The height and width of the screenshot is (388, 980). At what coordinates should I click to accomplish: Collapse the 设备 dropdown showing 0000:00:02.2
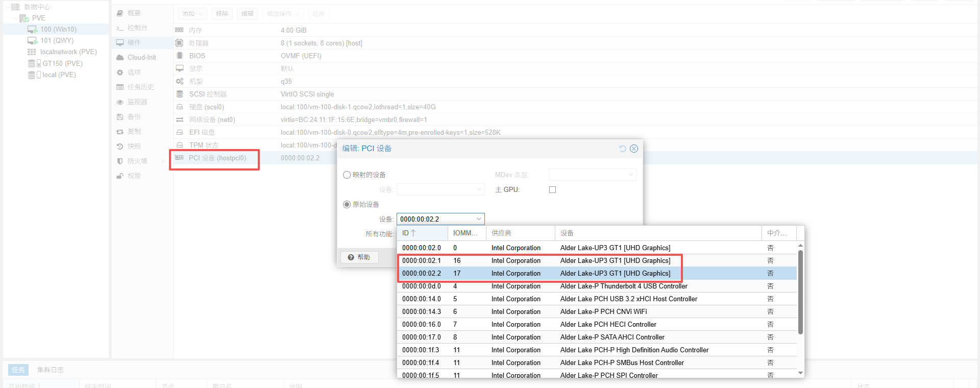click(478, 219)
